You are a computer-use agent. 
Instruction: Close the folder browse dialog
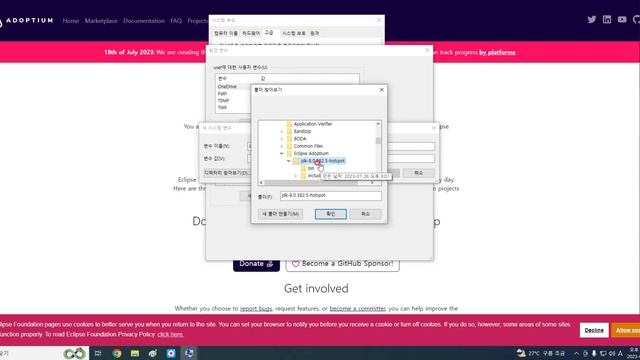tap(381, 90)
